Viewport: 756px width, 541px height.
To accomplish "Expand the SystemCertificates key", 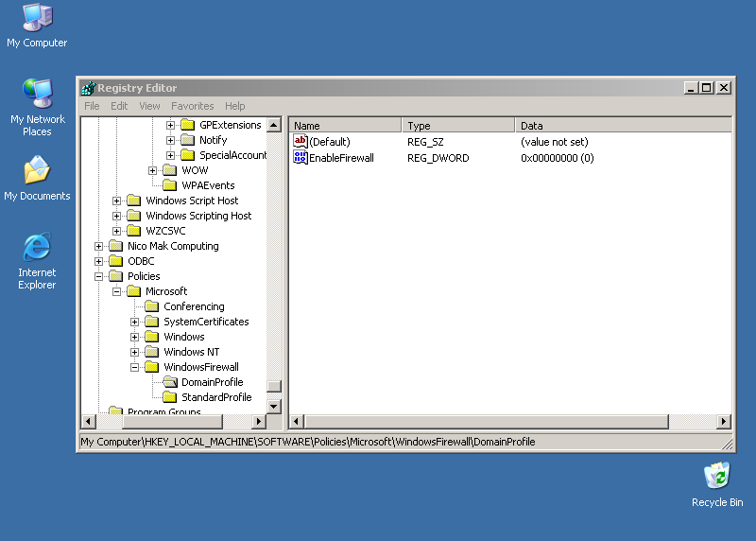I will click(134, 322).
